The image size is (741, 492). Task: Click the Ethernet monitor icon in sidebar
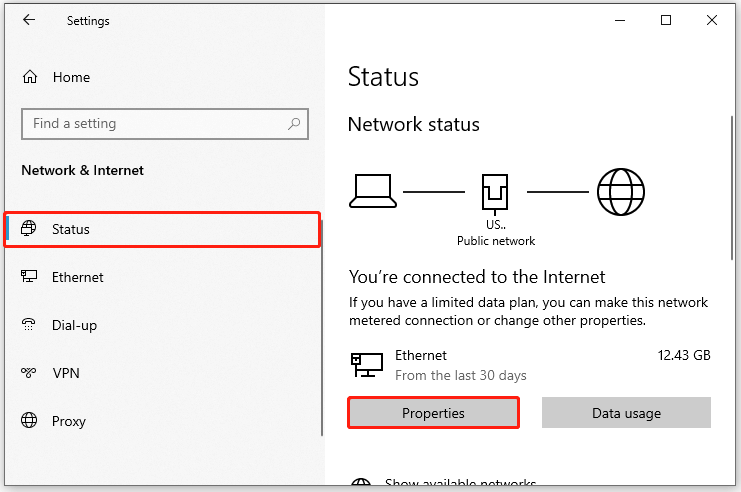[29, 276]
